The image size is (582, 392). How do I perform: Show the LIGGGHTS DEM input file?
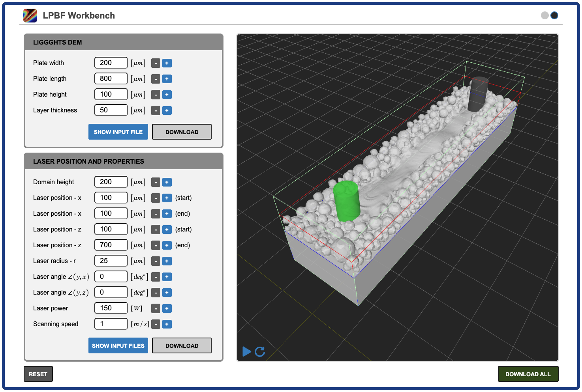(118, 132)
